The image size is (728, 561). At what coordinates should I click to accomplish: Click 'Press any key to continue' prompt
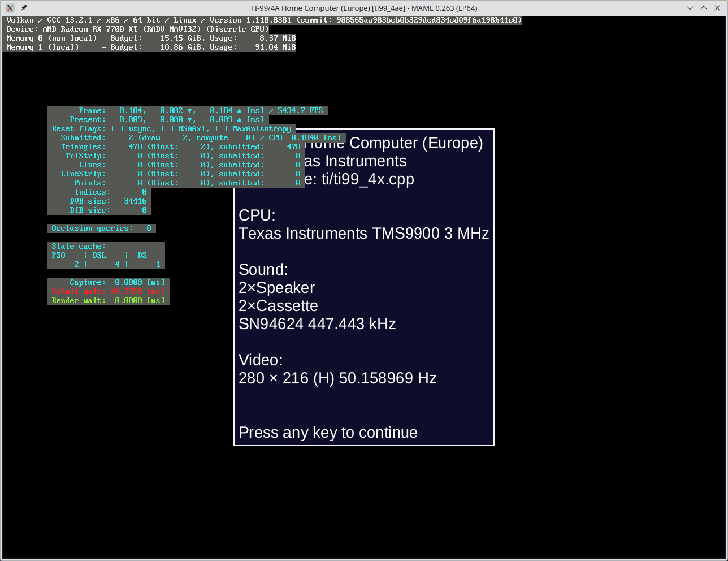coord(328,433)
